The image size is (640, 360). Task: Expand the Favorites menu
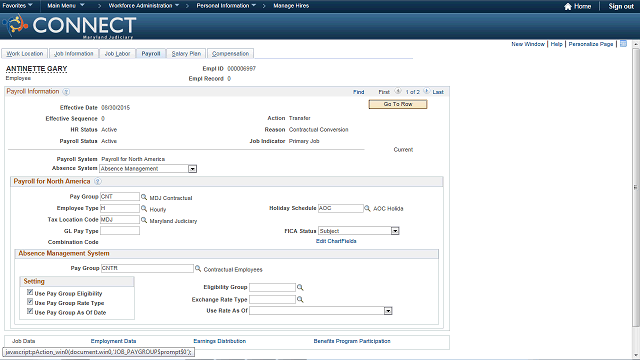[18, 6]
